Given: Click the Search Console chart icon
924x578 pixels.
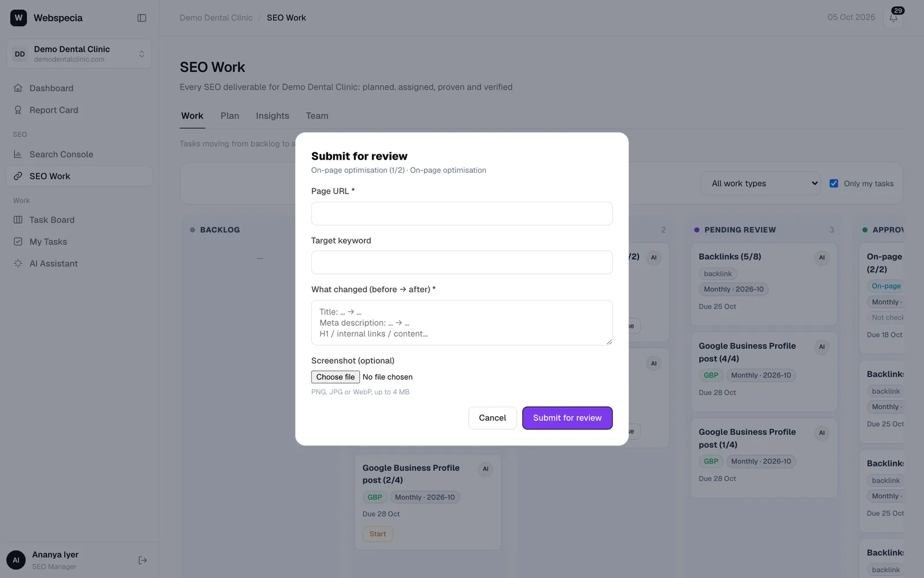Looking at the screenshot, I should 18,154.
